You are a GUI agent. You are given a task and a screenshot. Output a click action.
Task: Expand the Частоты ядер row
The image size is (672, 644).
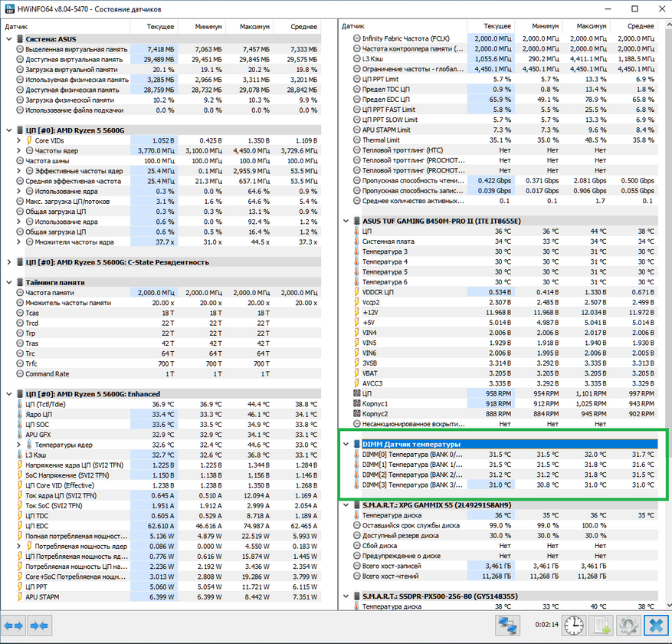click(x=18, y=150)
